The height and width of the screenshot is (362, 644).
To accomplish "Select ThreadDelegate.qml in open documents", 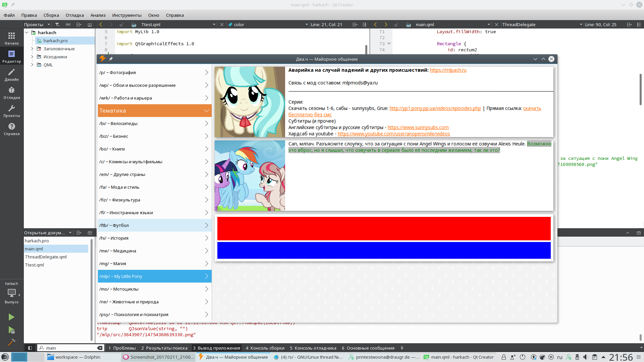I will (x=46, y=257).
